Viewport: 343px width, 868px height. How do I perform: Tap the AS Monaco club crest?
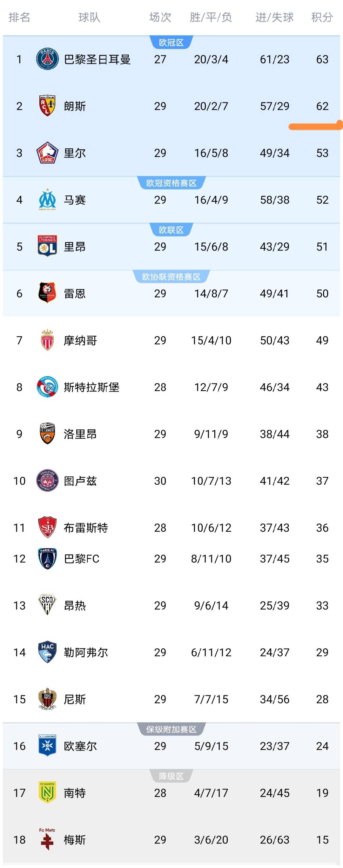[x=47, y=340]
